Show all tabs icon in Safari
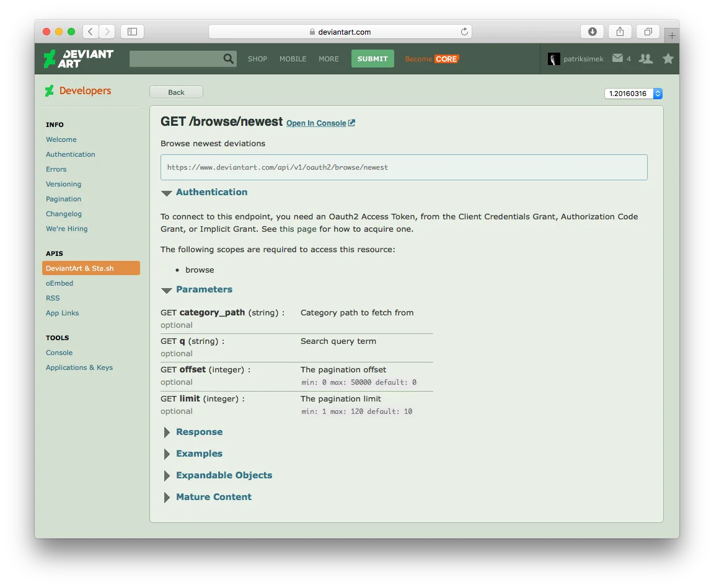This screenshot has height=588, width=714. coord(648,32)
